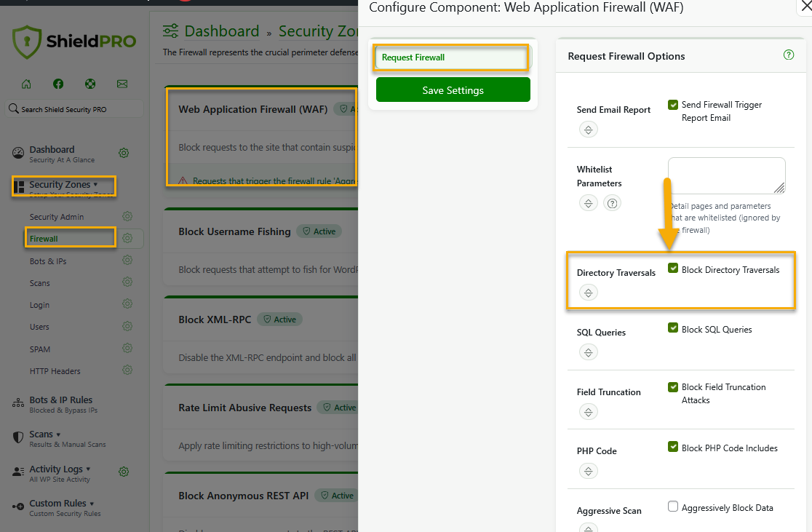Click the Active badge on Block XML-RPC
Viewport: 812px width, 532px height.
tap(279, 319)
